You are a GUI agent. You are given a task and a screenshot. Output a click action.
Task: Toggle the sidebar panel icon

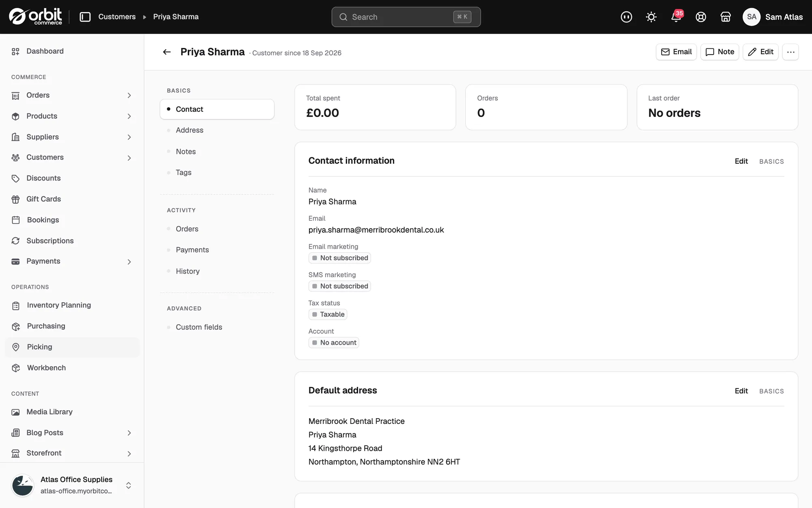point(85,17)
